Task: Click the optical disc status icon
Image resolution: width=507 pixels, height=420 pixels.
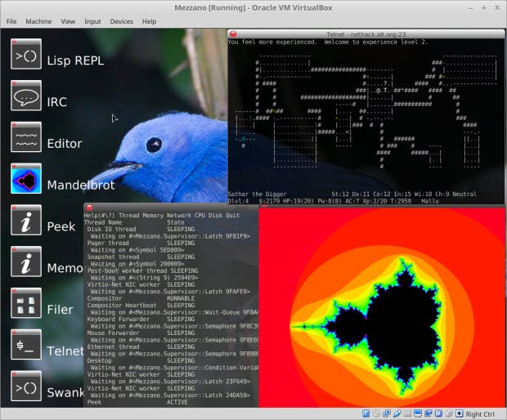Action: point(376,413)
